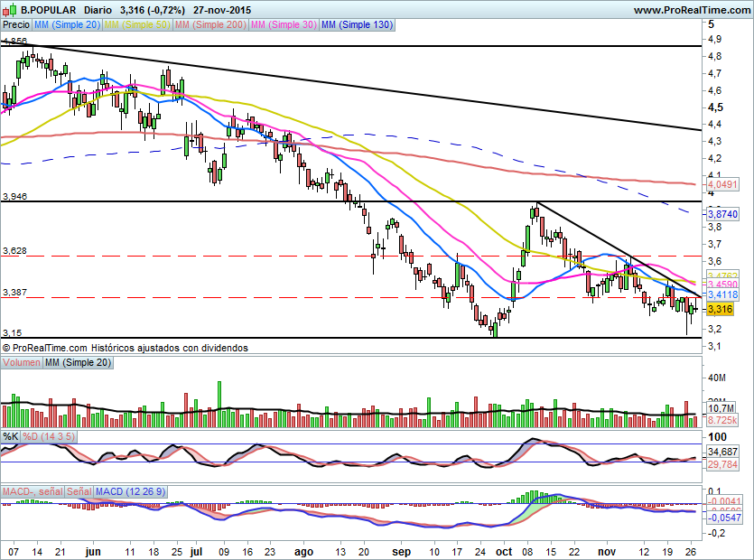Click the nov month label on time axis
This screenshot has height=560, width=754.
(607, 552)
